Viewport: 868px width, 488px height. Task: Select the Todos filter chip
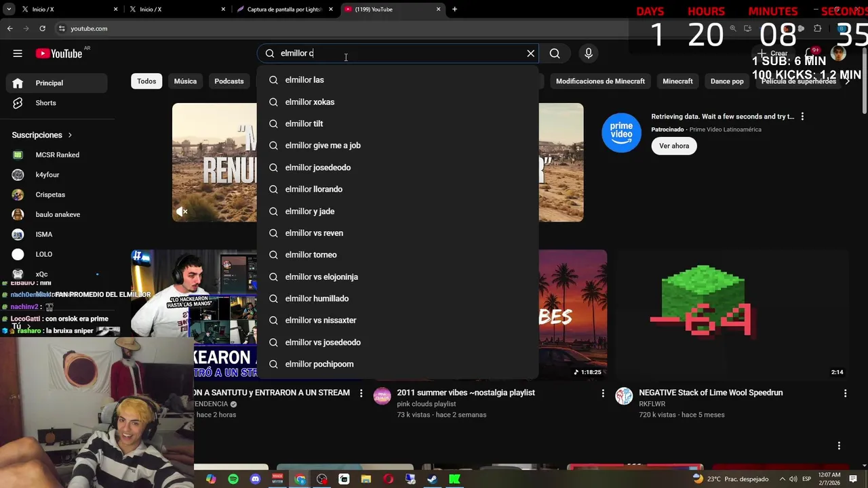[146, 81]
